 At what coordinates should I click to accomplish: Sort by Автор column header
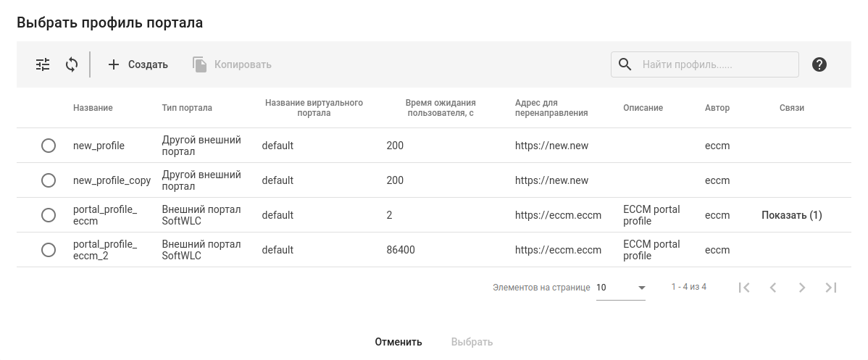pyautogui.click(x=717, y=108)
